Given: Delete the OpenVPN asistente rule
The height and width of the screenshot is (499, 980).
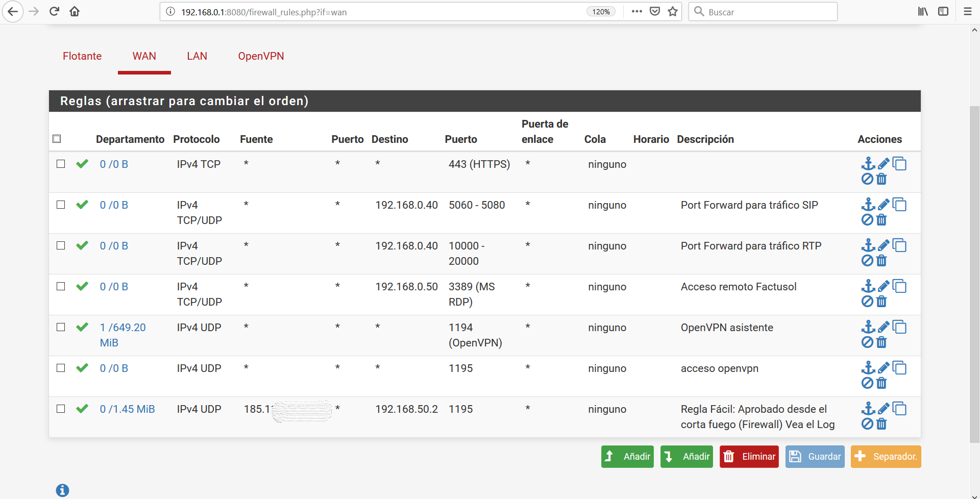Looking at the screenshot, I should click(x=881, y=342).
